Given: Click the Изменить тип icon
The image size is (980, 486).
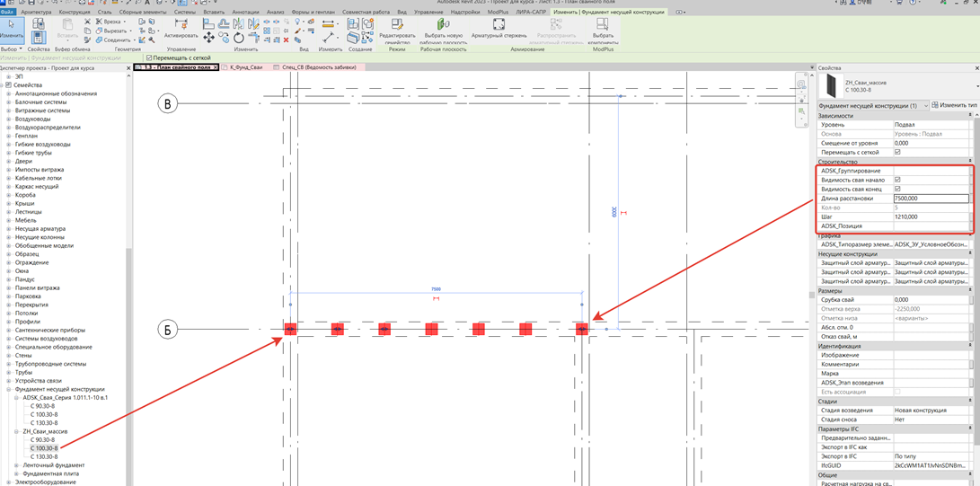Looking at the screenshot, I should tap(934, 105).
